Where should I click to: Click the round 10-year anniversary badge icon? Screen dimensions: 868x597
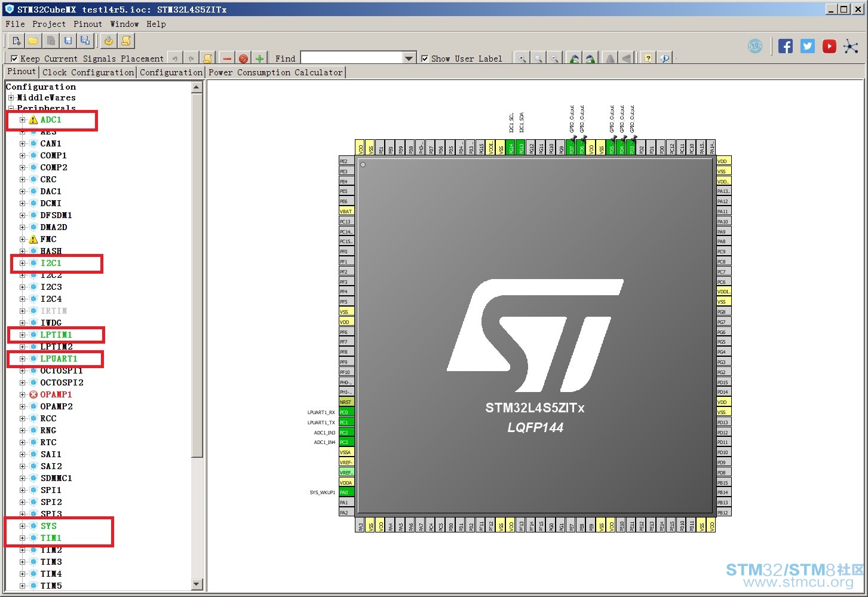coord(755,46)
